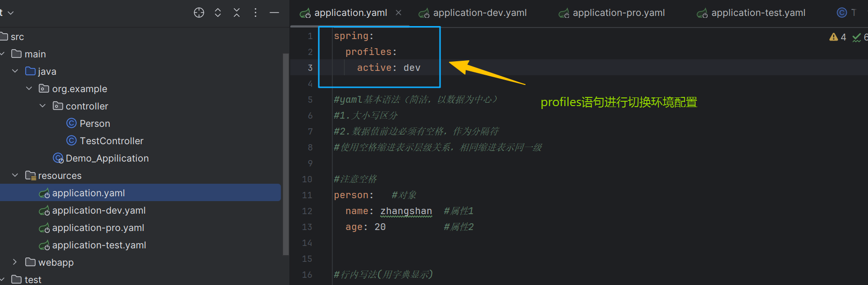Click line number 3 in the gutter
The image size is (868, 285).
310,68
